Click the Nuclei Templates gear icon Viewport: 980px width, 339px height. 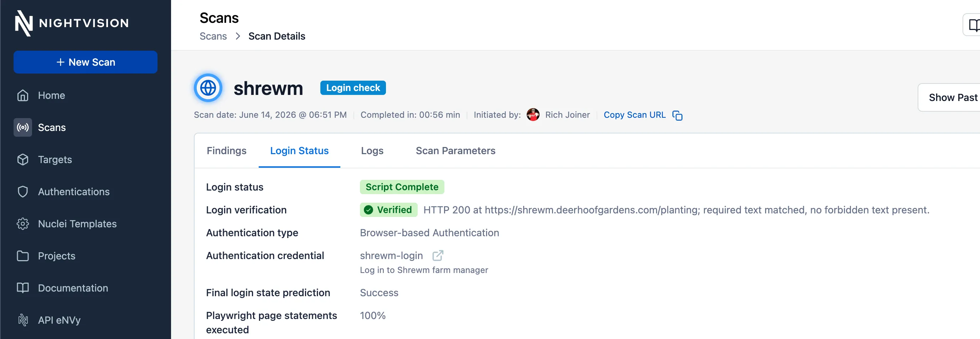pos(23,224)
